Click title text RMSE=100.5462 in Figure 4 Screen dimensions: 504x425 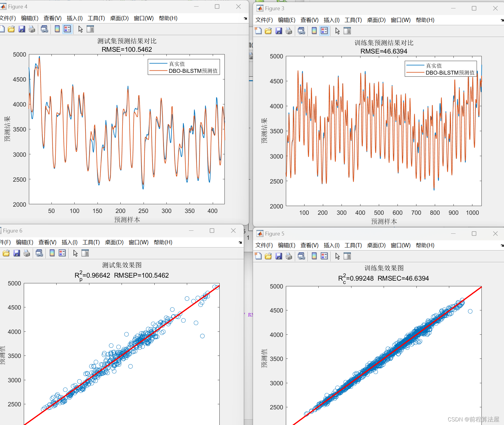click(x=127, y=50)
